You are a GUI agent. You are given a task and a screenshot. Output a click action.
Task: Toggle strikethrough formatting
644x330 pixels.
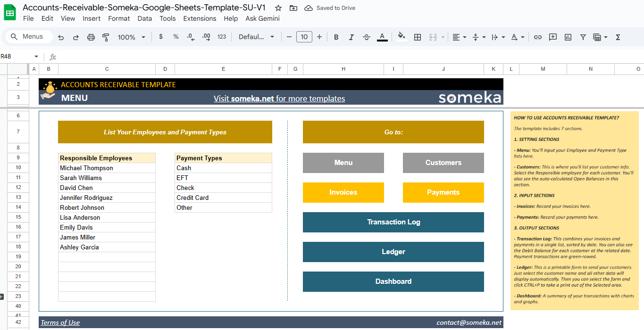click(x=367, y=36)
